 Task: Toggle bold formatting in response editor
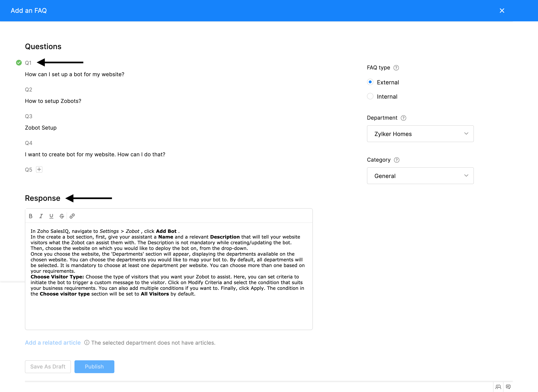(31, 216)
